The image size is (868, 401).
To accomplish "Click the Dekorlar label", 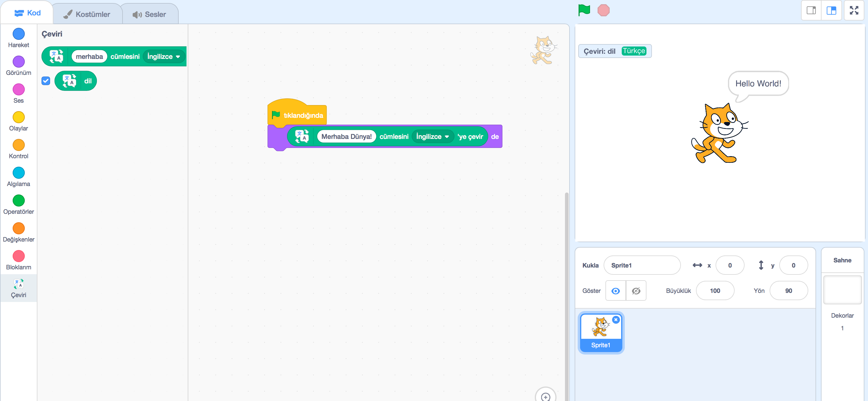I will tap(842, 315).
